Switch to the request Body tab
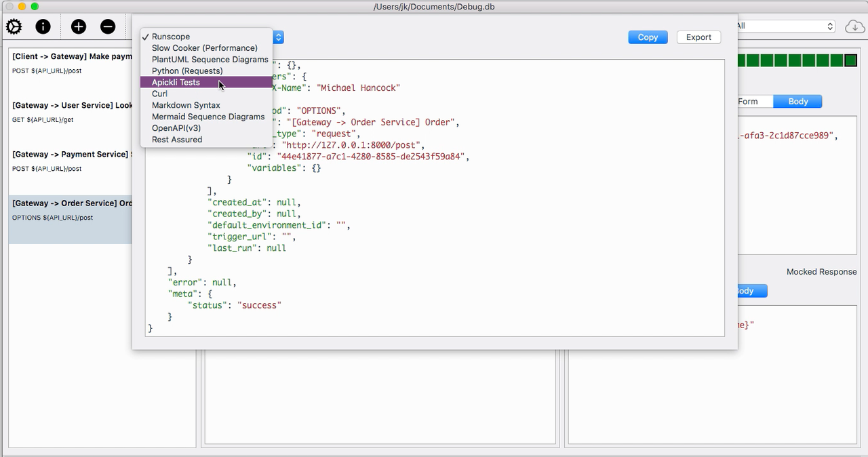This screenshot has height=457, width=868. (x=797, y=101)
